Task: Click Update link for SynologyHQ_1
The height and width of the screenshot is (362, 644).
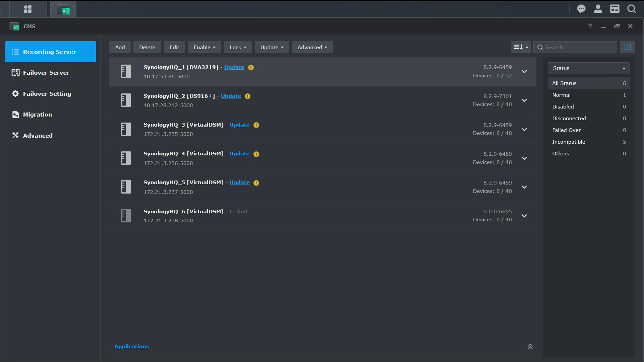Action: pos(234,67)
